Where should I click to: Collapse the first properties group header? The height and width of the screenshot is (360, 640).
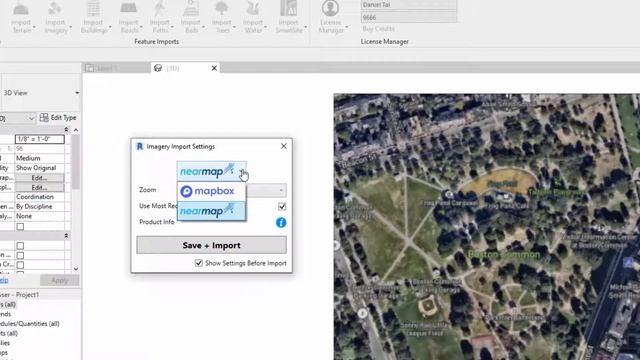point(66,129)
